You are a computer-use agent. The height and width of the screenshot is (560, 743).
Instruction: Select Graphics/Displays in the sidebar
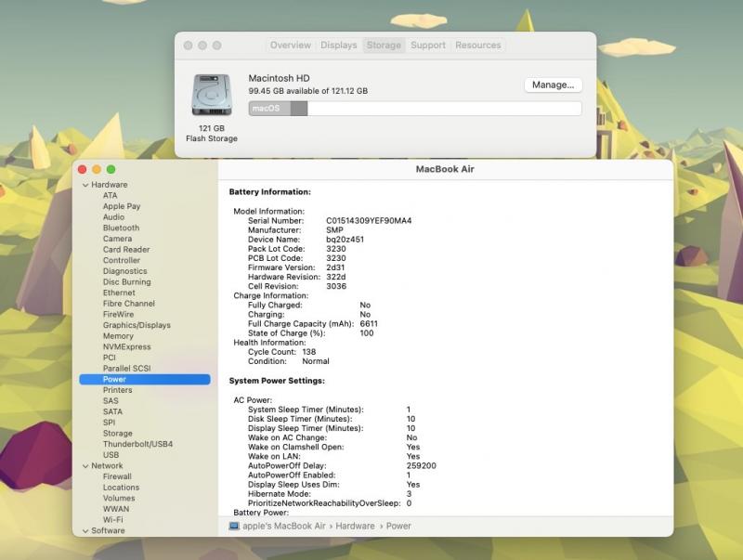(137, 325)
